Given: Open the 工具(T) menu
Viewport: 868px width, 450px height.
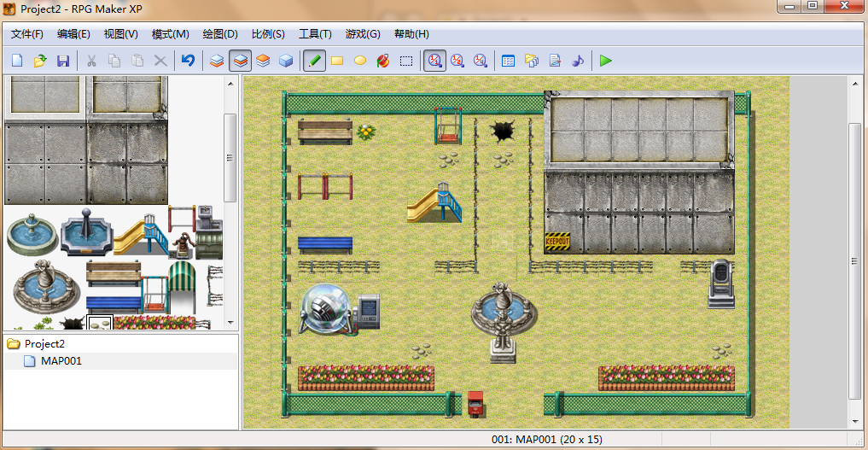Looking at the screenshot, I should coord(315,34).
